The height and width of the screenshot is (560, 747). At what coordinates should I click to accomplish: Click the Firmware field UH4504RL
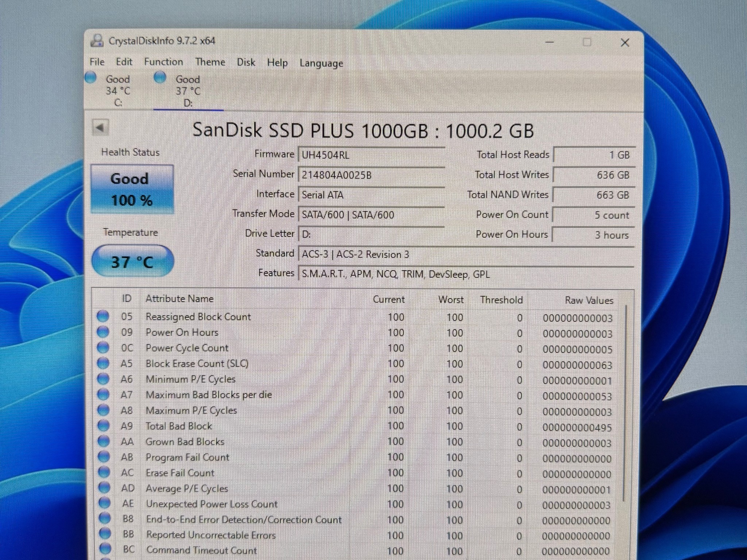pos(371,155)
